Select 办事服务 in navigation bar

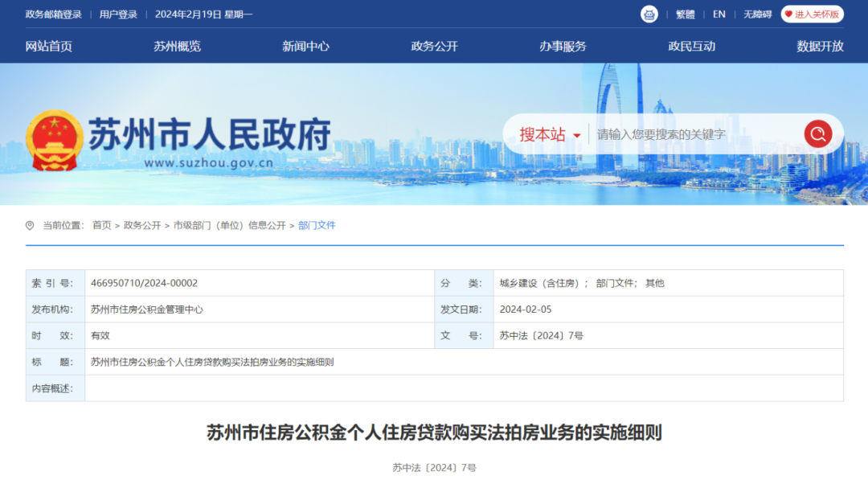click(x=563, y=46)
